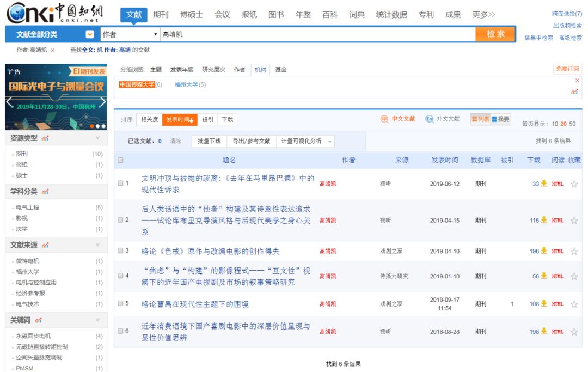Remove the 作者:高靖凯 filter with the red X

[52, 50]
